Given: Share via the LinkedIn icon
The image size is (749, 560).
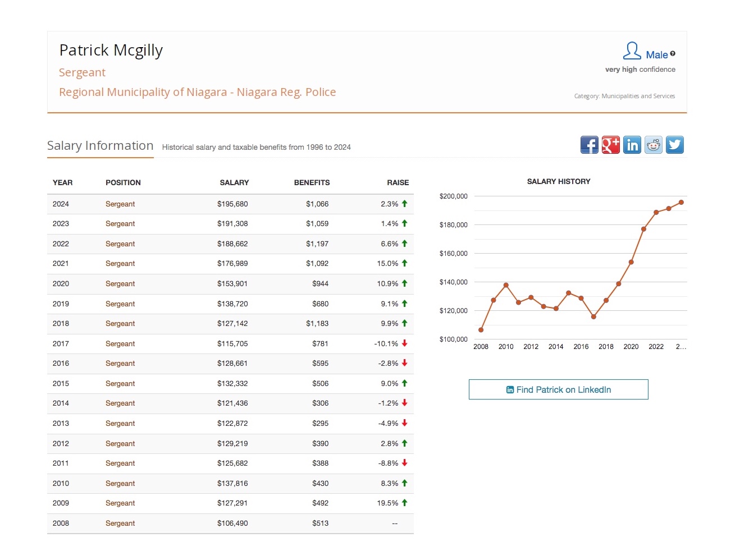Looking at the screenshot, I should (632, 145).
